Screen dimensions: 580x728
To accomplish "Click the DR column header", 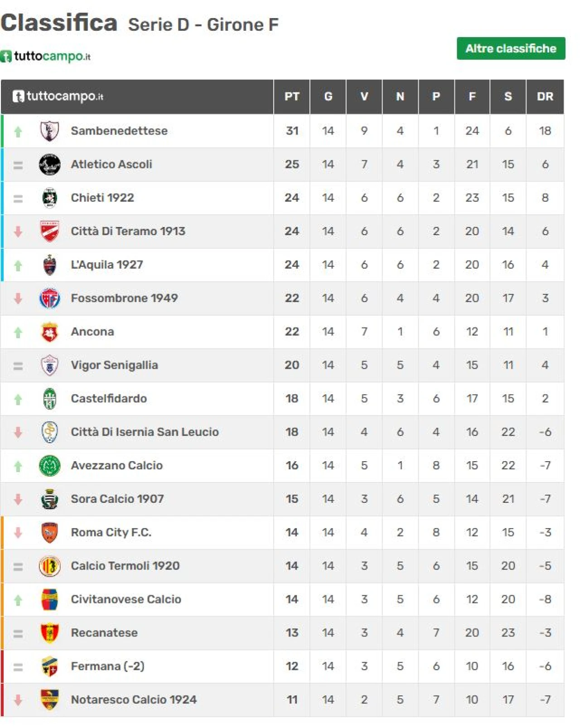I will pyautogui.click(x=545, y=96).
